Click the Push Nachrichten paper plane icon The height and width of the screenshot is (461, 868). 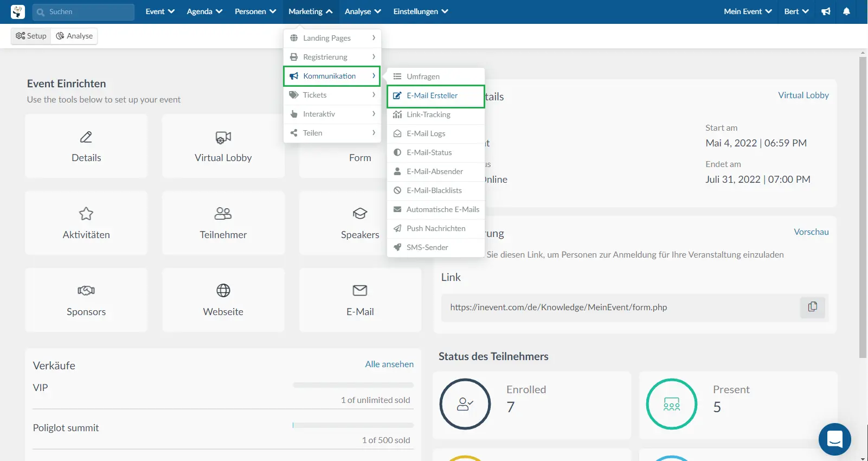397,228
